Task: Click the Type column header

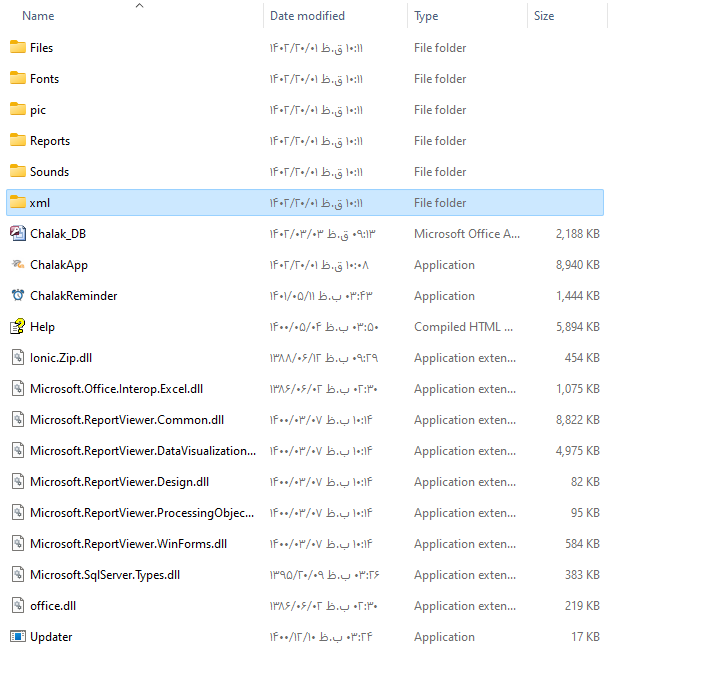Action: click(426, 16)
